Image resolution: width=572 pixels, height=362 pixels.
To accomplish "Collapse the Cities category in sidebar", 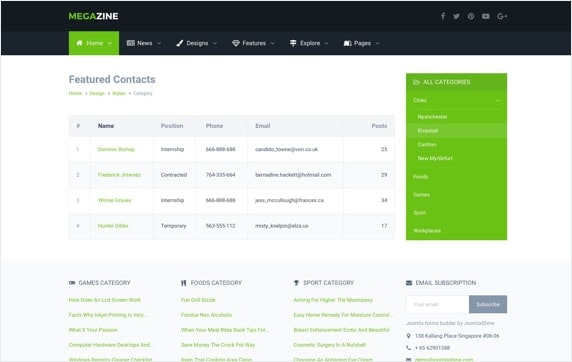I will click(498, 100).
